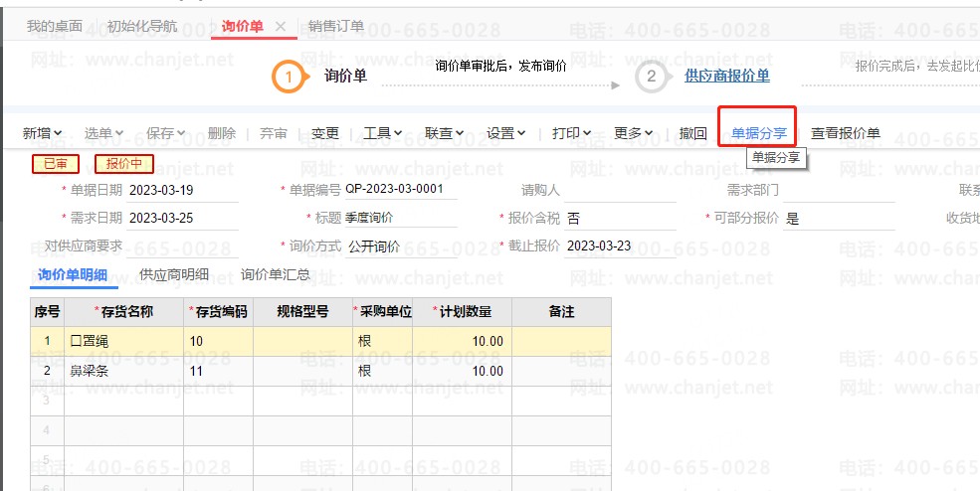Switch to 供应商明细 tab
Image resolution: width=980 pixels, height=491 pixels.
(174, 274)
